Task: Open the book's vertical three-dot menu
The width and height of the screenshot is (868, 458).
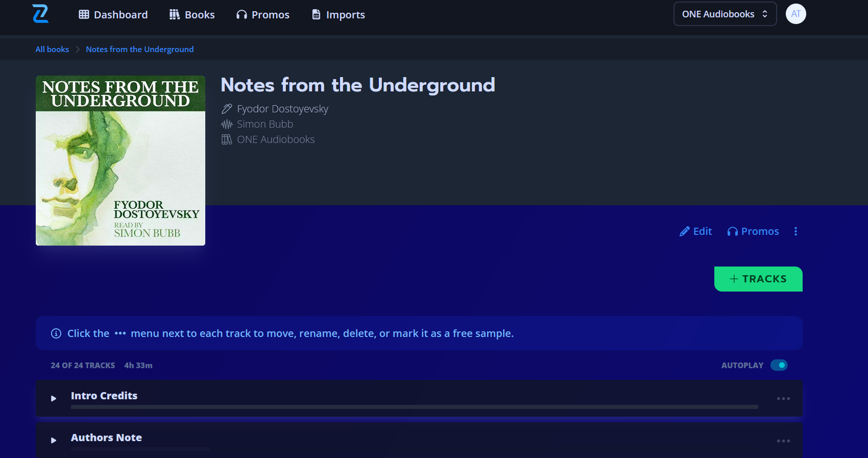Action: (x=795, y=231)
